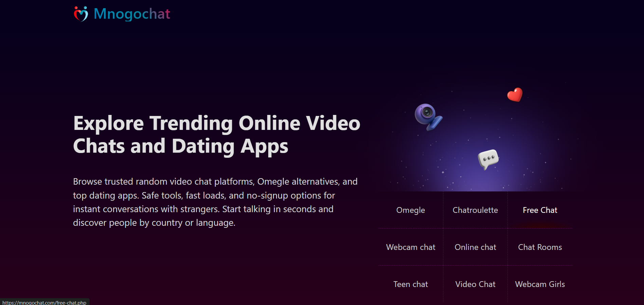Viewport: 644px width, 305px height.
Task: Open the Webcam Girls link
Action: pyautogui.click(x=540, y=284)
